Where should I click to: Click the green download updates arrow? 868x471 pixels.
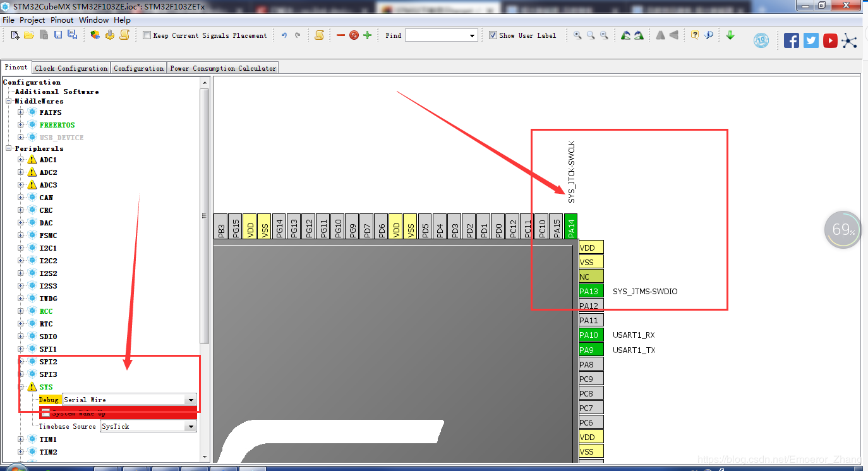(730, 35)
